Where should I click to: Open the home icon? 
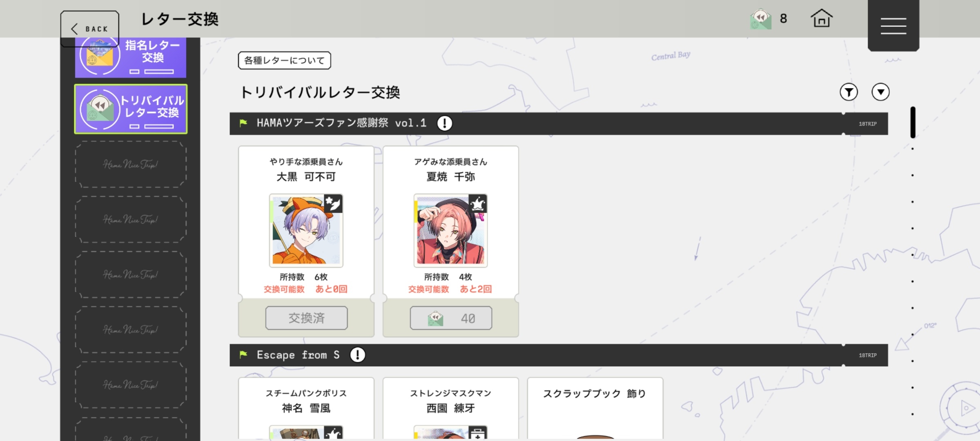point(822,19)
